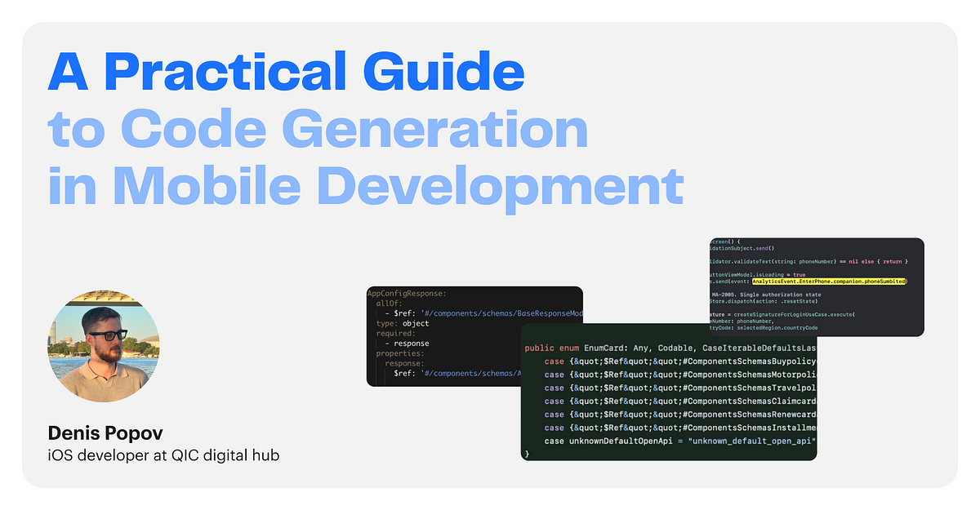Expand the ComponentsSchemasBuypolicy case entry
980x510 pixels.
[x=678, y=361]
